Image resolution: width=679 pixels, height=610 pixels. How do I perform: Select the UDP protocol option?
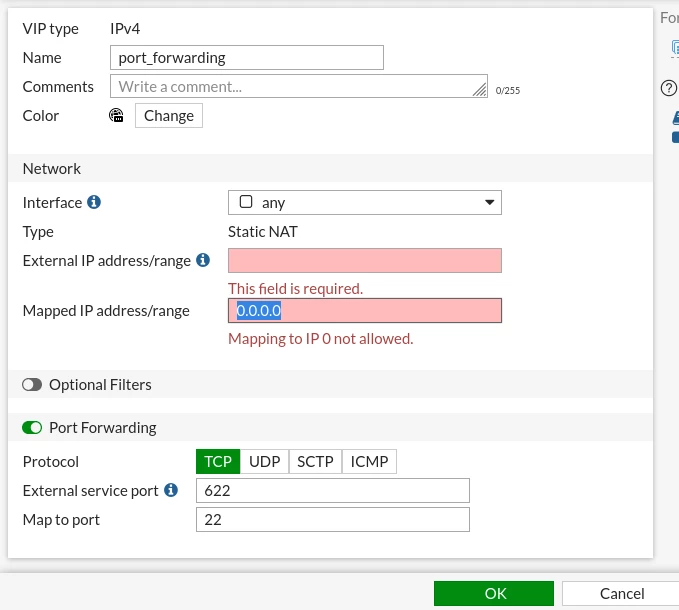pyautogui.click(x=265, y=462)
